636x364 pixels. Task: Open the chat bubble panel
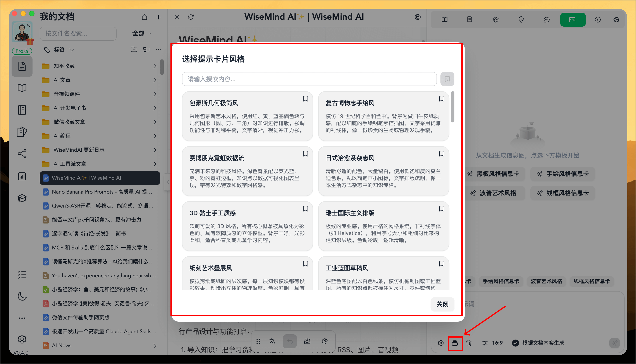click(x=547, y=19)
